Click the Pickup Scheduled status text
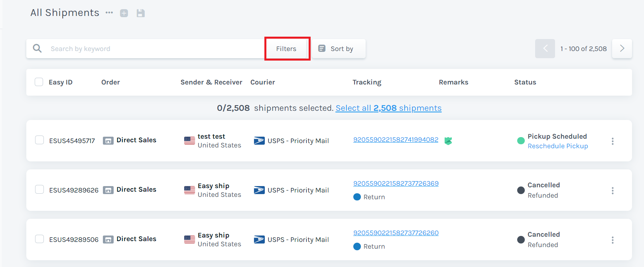The height and width of the screenshot is (267, 644). (x=557, y=136)
